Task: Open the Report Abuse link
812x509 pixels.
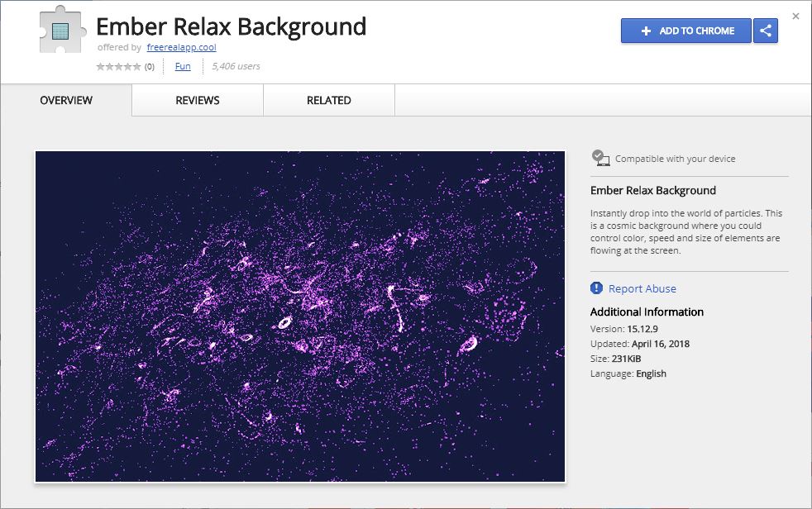Action: [x=642, y=288]
